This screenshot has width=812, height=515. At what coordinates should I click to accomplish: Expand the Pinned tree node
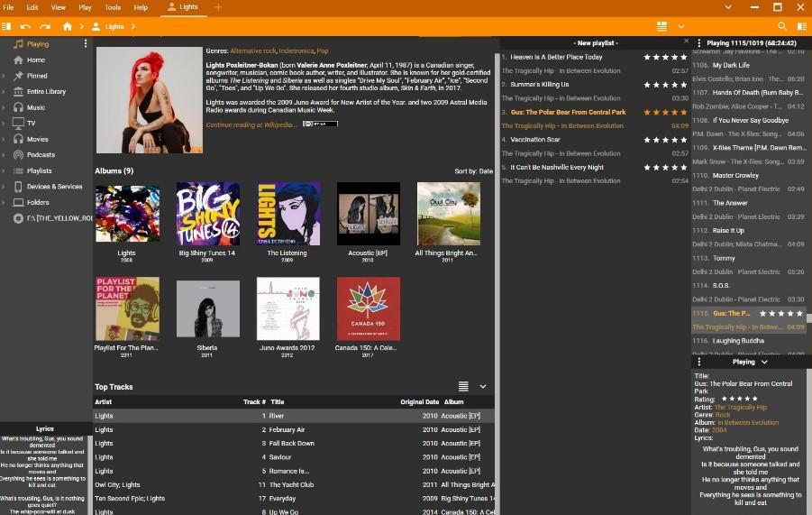(x=4, y=76)
